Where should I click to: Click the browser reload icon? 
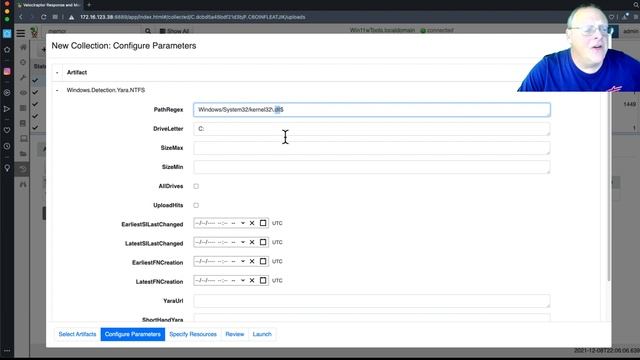point(44,17)
